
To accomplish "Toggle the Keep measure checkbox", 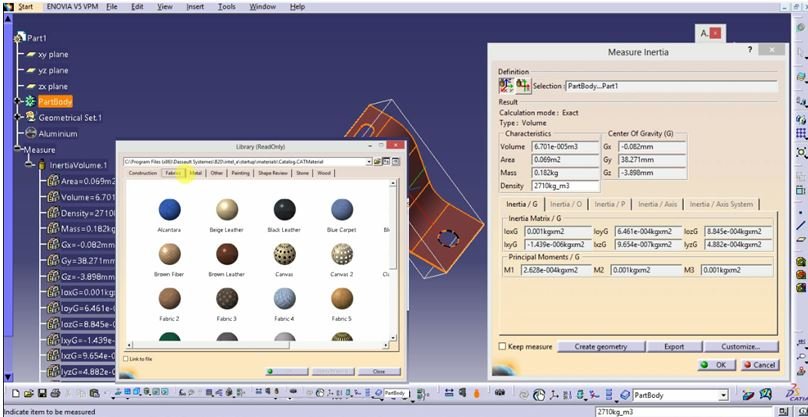I will (x=502, y=346).
